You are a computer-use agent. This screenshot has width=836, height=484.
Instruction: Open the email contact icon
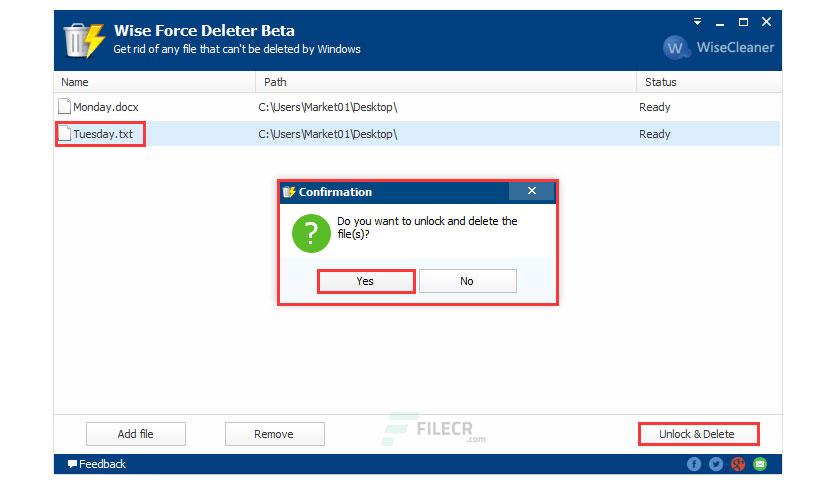(x=760, y=464)
